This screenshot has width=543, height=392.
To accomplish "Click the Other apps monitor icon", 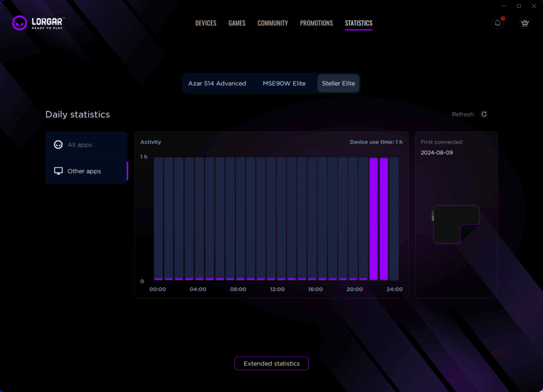I will click(x=58, y=171).
